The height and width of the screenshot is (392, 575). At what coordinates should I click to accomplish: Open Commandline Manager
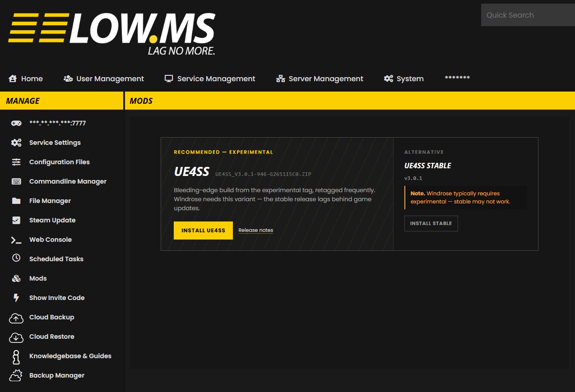click(x=68, y=181)
